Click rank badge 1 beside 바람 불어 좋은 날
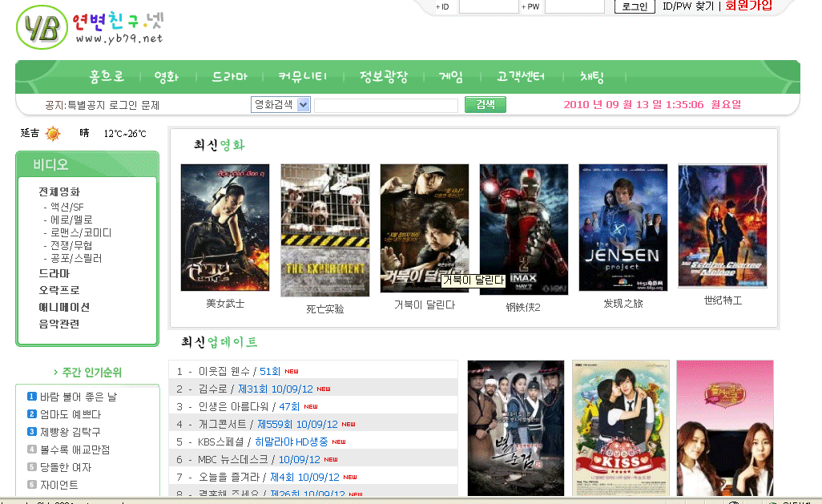This screenshot has width=822, height=504. click(32, 397)
